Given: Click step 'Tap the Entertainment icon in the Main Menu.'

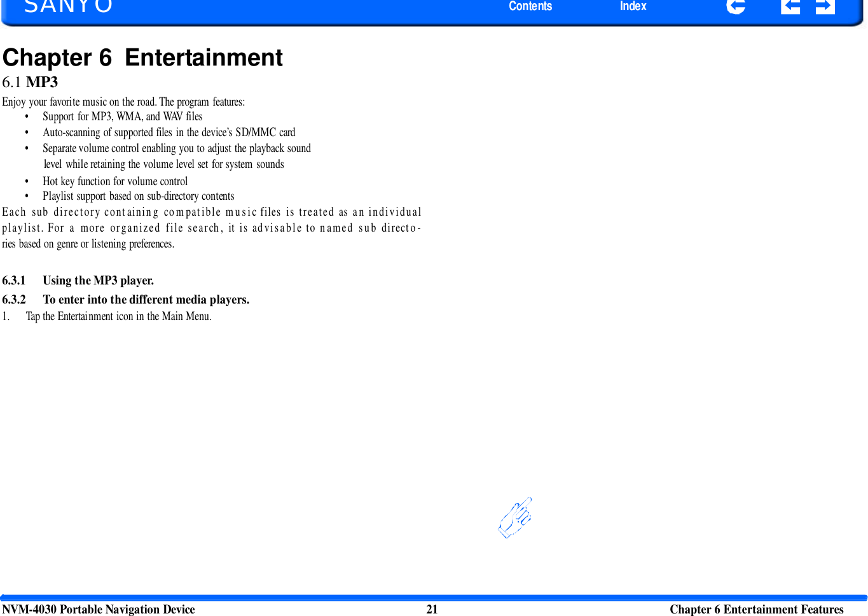Looking at the screenshot, I should click(119, 316).
